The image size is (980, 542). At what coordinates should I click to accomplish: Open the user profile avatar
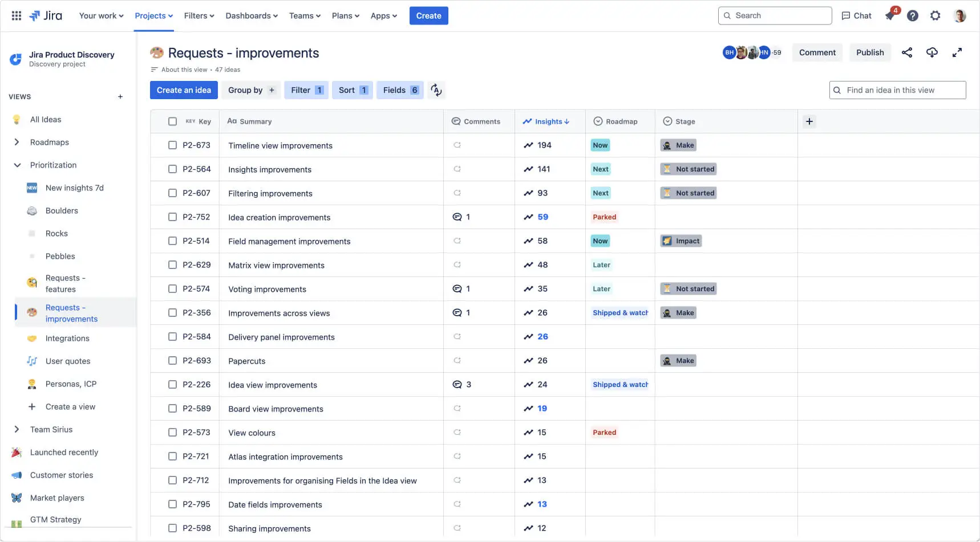960,16
